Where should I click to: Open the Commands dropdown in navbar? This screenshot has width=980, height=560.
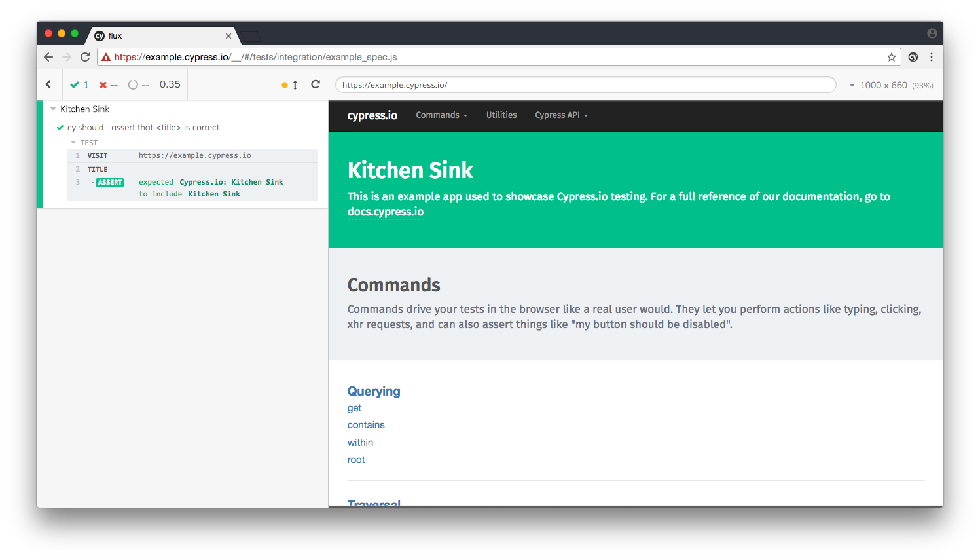441,115
